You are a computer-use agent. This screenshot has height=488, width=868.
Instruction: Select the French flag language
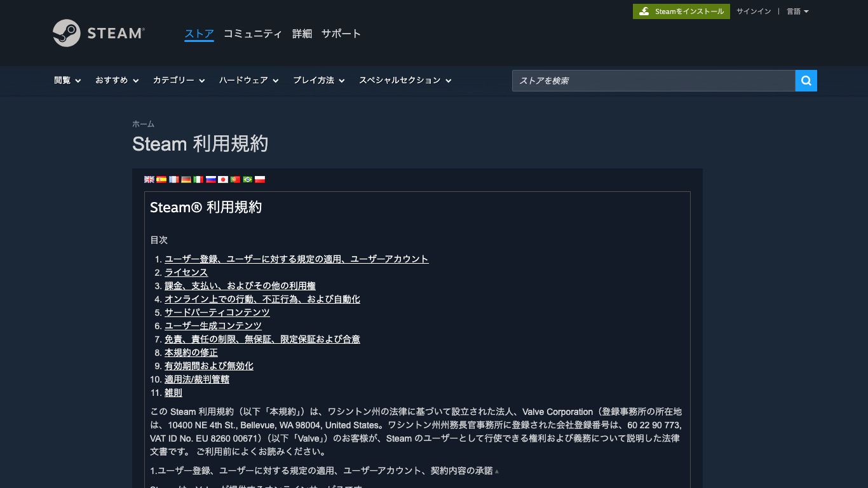coord(173,179)
